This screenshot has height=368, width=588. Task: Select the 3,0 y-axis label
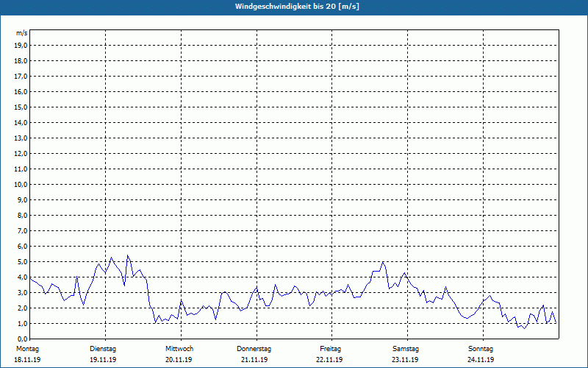point(22,292)
